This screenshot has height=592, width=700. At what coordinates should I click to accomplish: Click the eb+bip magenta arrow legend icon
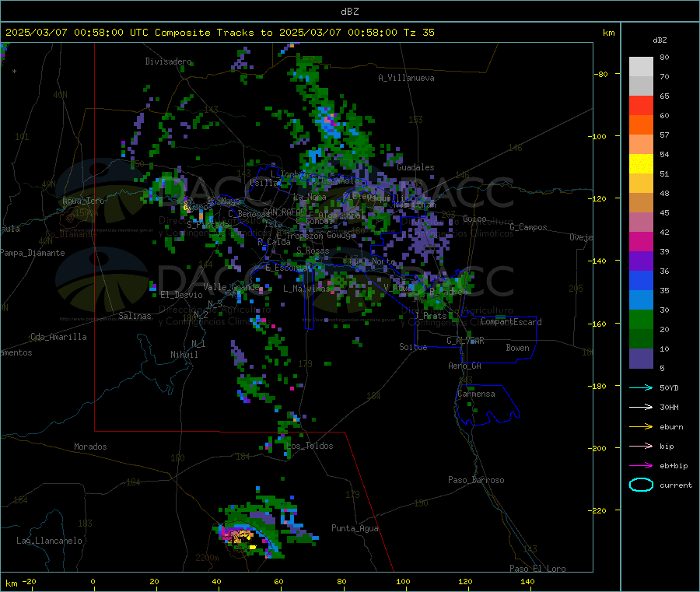[641, 466]
